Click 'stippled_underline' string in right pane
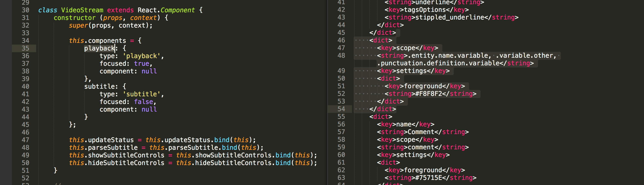The width and height of the screenshot is (644, 185). [450, 17]
